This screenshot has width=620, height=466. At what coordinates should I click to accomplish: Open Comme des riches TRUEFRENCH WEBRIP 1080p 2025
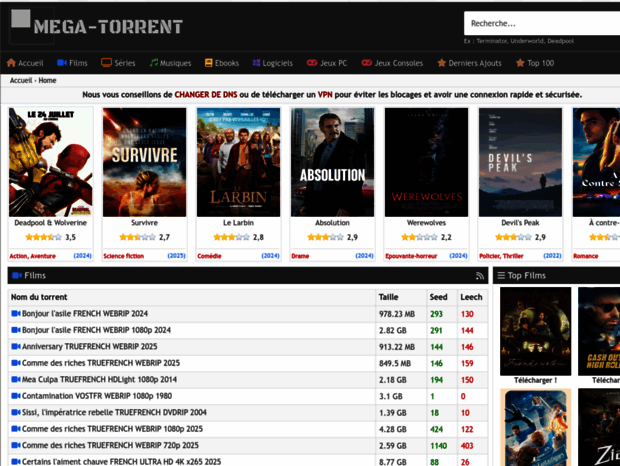(x=112, y=429)
